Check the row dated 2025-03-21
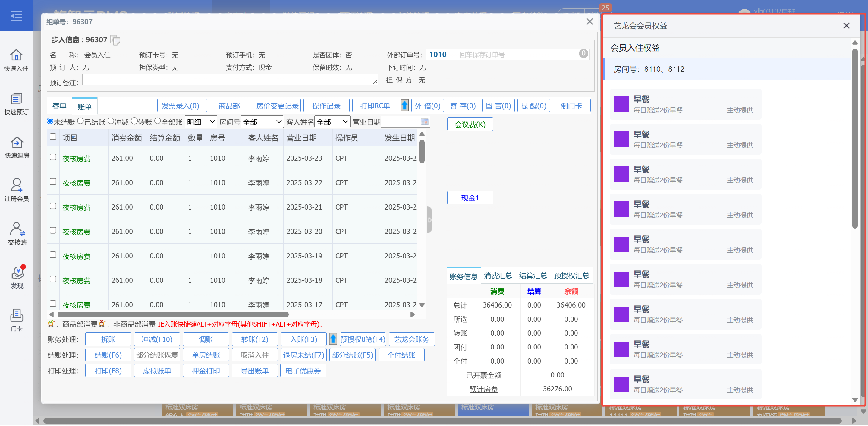Screen dimensions: 868x426 [x=53, y=206]
